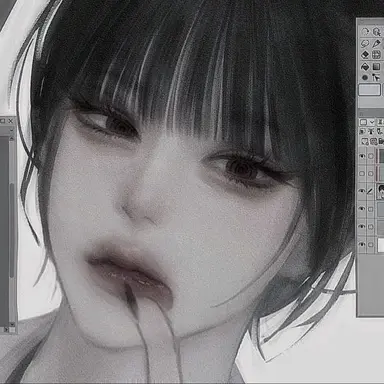
Task: Select the pen tool
Action: 377,43
